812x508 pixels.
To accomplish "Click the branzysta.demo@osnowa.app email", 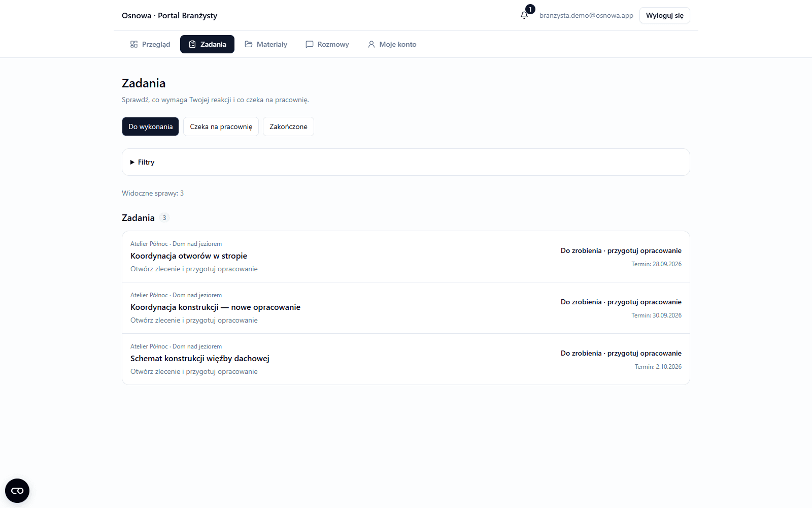I will pyautogui.click(x=586, y=15).
